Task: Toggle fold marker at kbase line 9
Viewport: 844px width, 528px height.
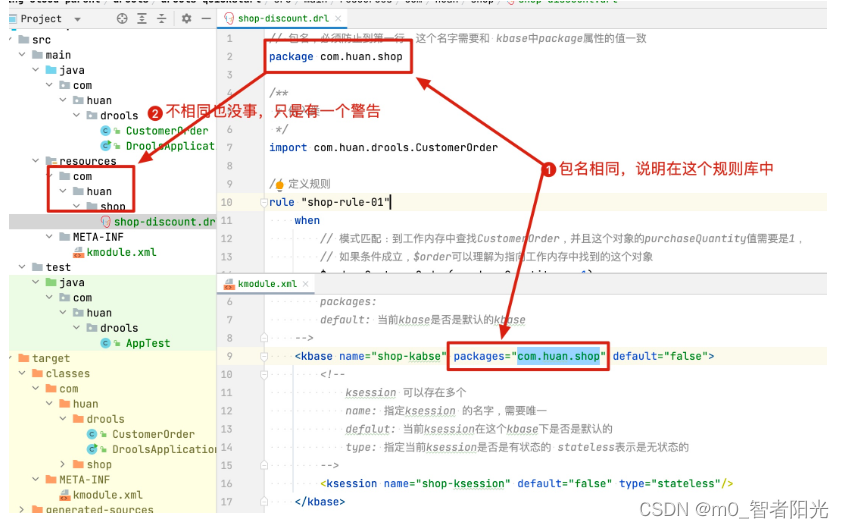Action: click(x=264, y=356)
